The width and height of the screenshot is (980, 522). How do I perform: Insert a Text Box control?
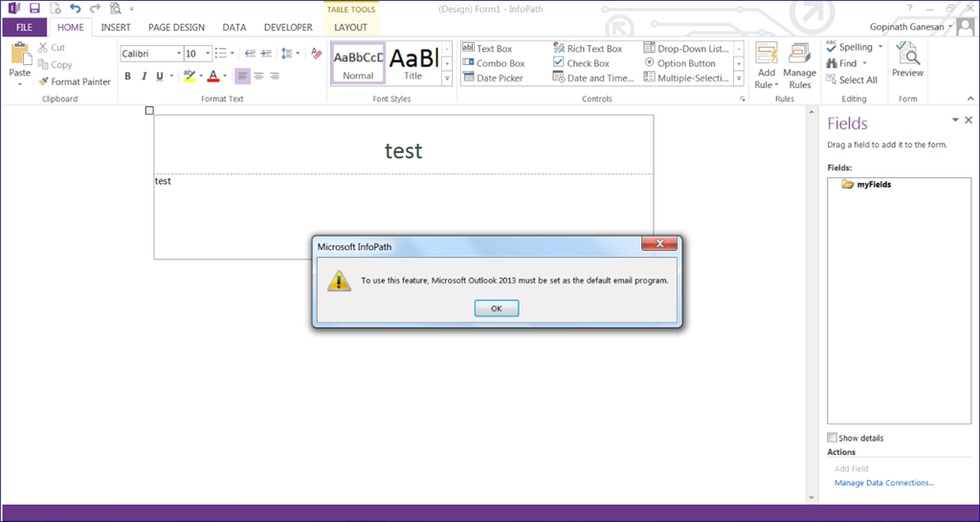click(x=487, y=48)
